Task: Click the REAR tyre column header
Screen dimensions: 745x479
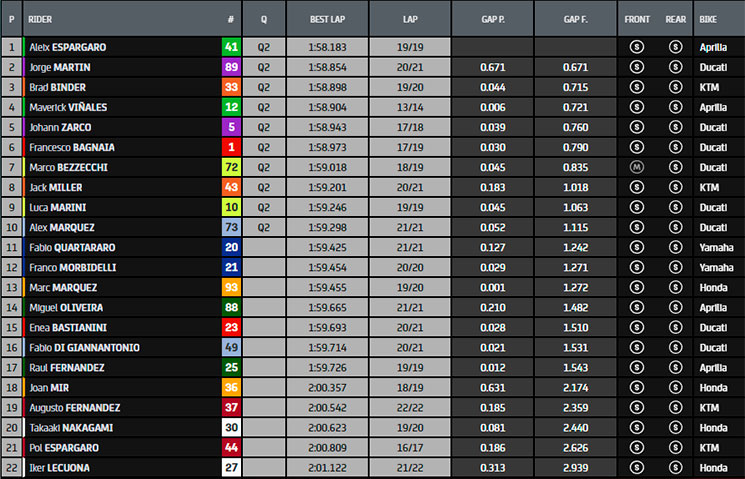Action: pos(676,19)
